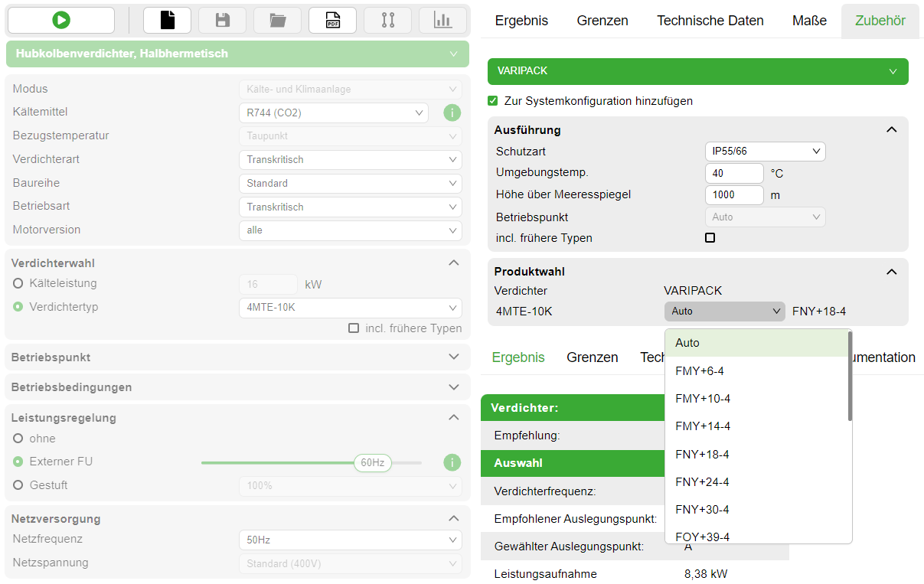The width and height of the screenshot is (924, 584).
Task: Start the calculation with the green play button
Action: (60, 20)
